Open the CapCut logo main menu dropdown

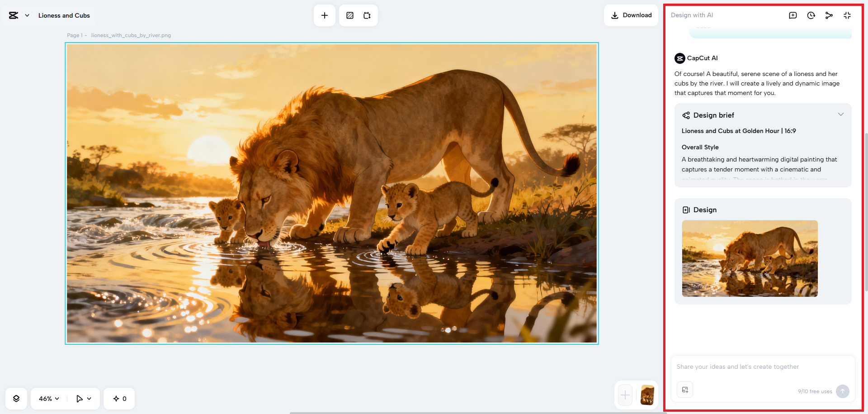point(19,15)
